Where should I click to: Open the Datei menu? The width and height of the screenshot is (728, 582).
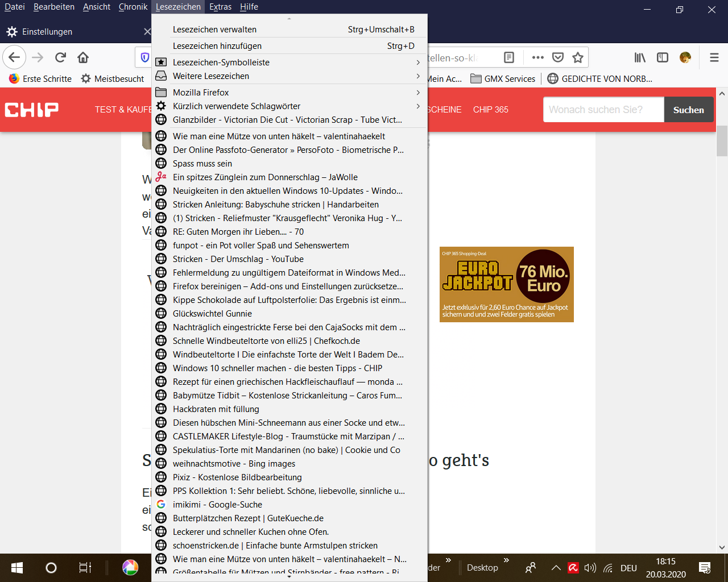[15, 7]
